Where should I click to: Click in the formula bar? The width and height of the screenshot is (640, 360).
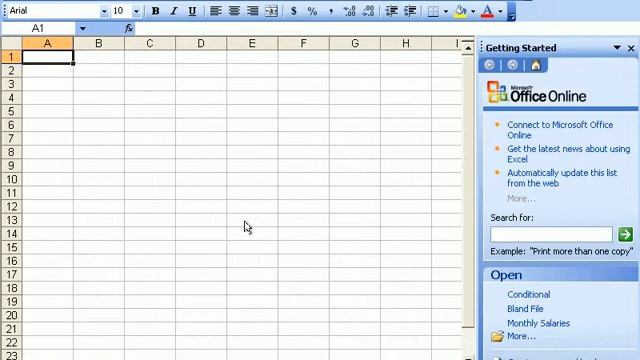coord(387,29)
